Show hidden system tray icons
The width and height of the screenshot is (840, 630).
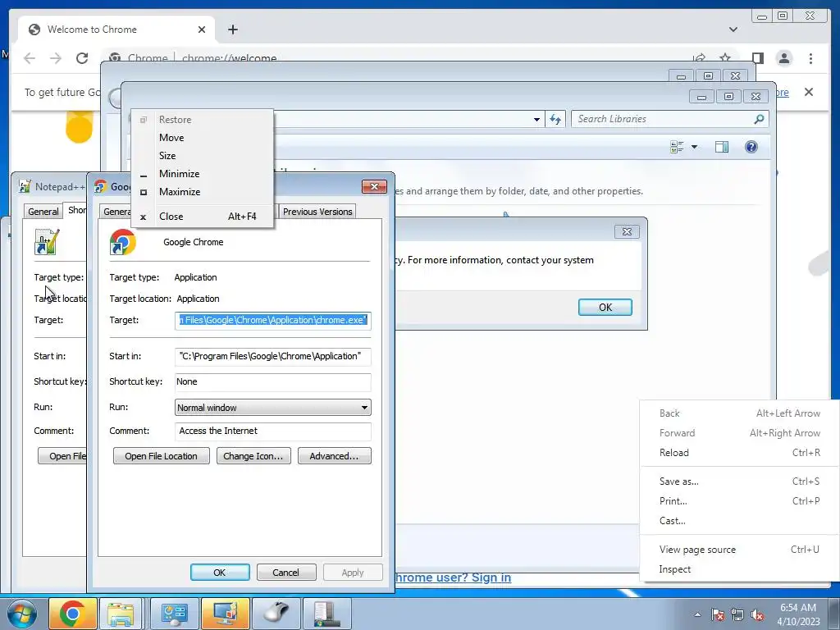coord(697,614)
